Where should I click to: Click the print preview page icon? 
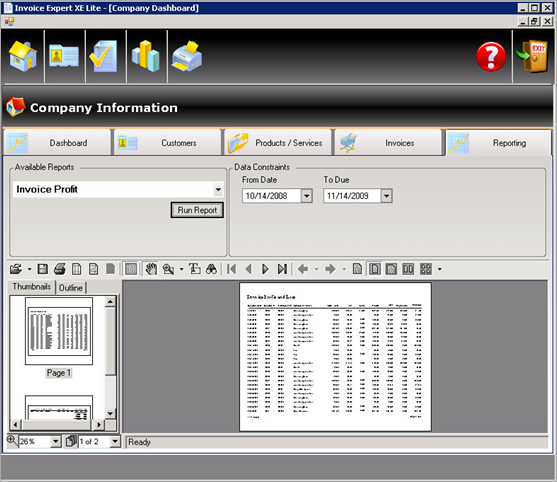93,269
